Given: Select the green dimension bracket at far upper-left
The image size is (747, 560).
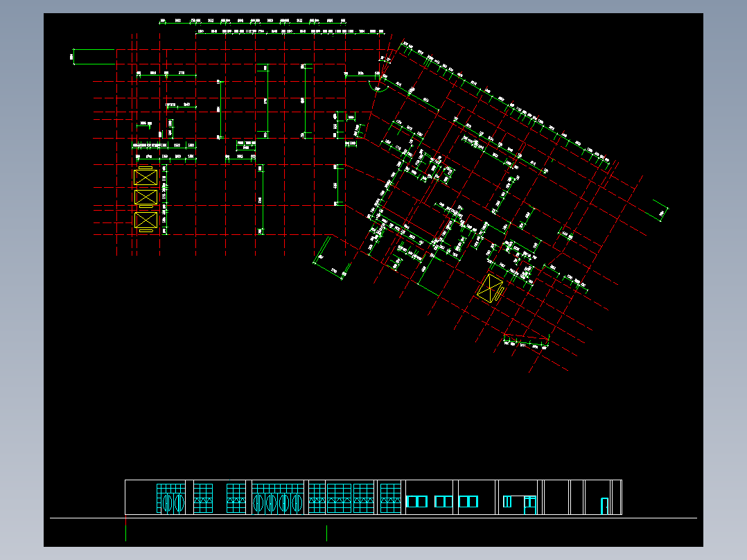Looking at the screenshot, I should click(94, 57).
